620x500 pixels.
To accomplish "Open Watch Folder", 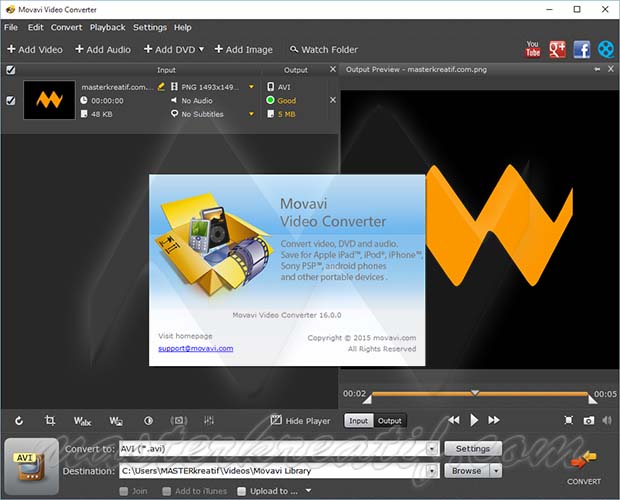I will [324, 49].
